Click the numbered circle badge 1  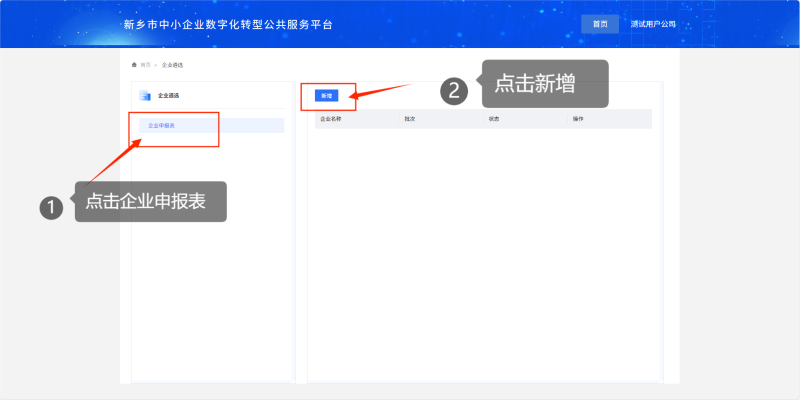pyautogui.click(x=51, y=207)
